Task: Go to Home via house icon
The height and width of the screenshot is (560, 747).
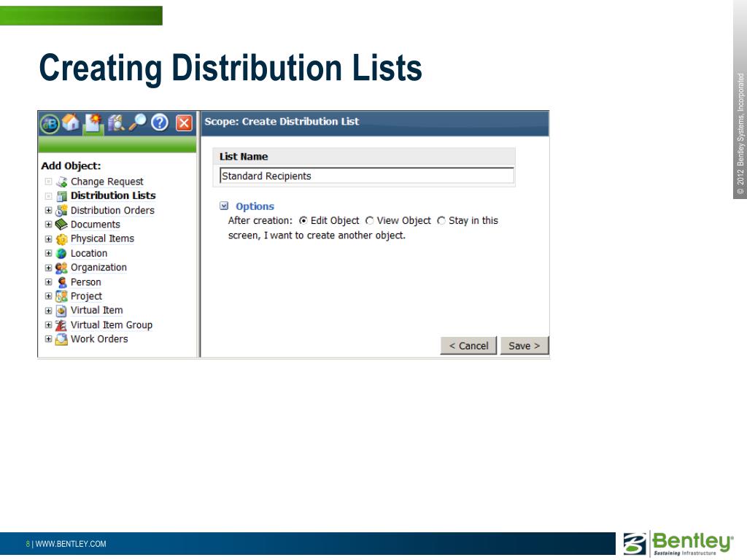Action: [x=71, y=122]
